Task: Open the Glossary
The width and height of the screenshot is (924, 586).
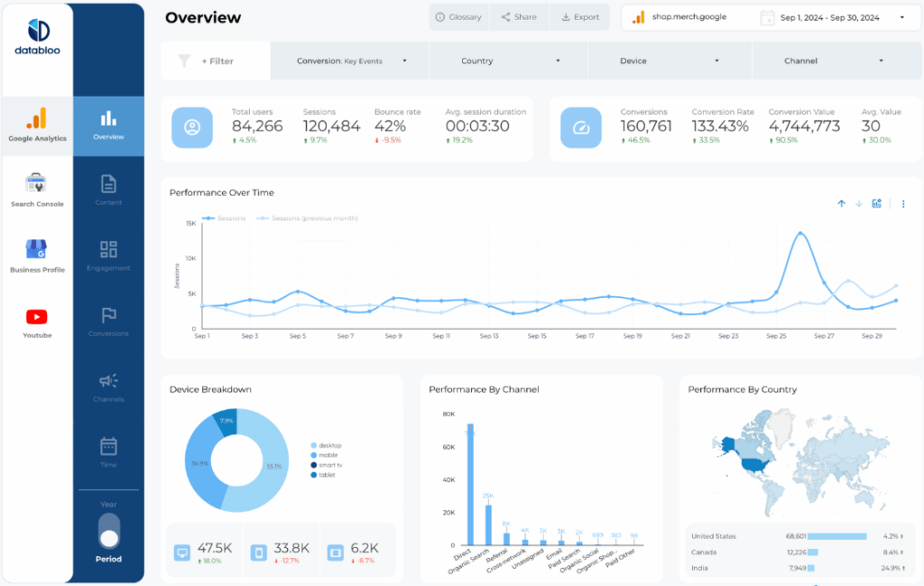Action: click(457, 16)
